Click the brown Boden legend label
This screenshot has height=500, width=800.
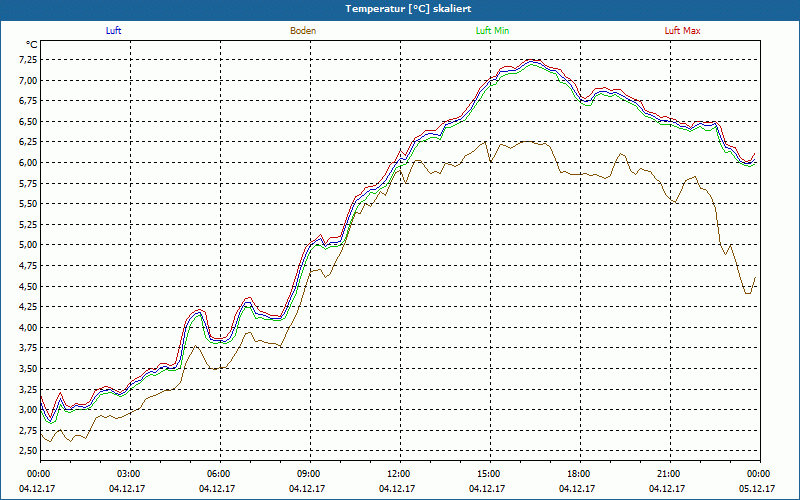(x=303, y=31)
